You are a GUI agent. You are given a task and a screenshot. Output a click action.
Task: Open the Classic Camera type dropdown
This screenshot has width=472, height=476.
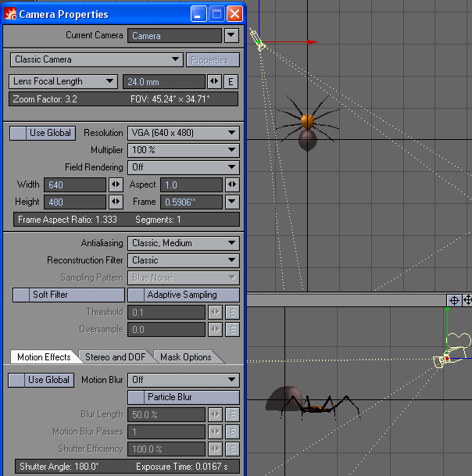tap(97, 59)
